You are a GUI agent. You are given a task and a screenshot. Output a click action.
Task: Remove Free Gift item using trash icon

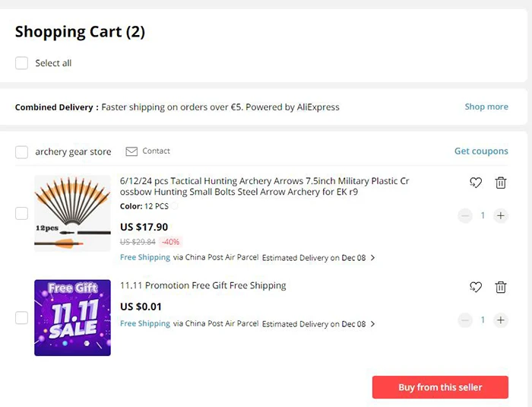(x=501, y=287)
